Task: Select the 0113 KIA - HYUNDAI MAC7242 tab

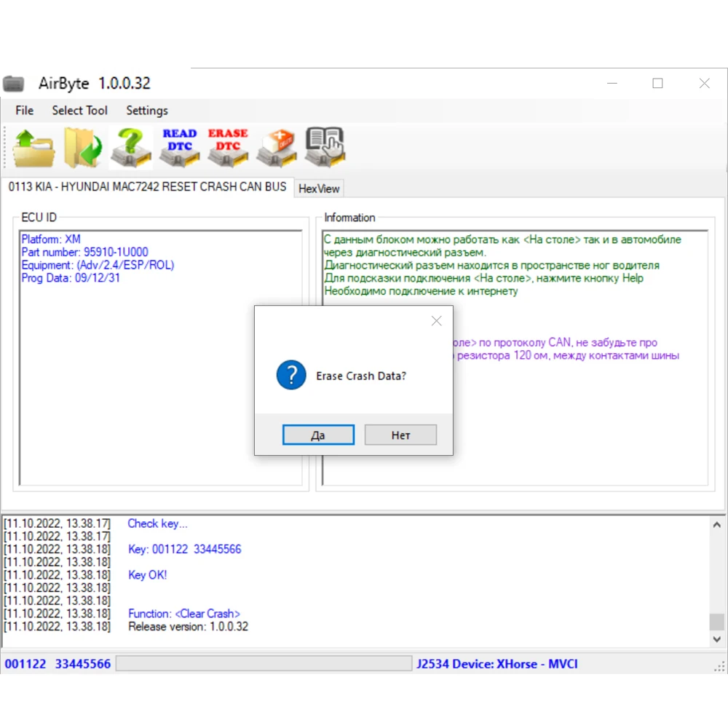Action: (x=147, y=186)
